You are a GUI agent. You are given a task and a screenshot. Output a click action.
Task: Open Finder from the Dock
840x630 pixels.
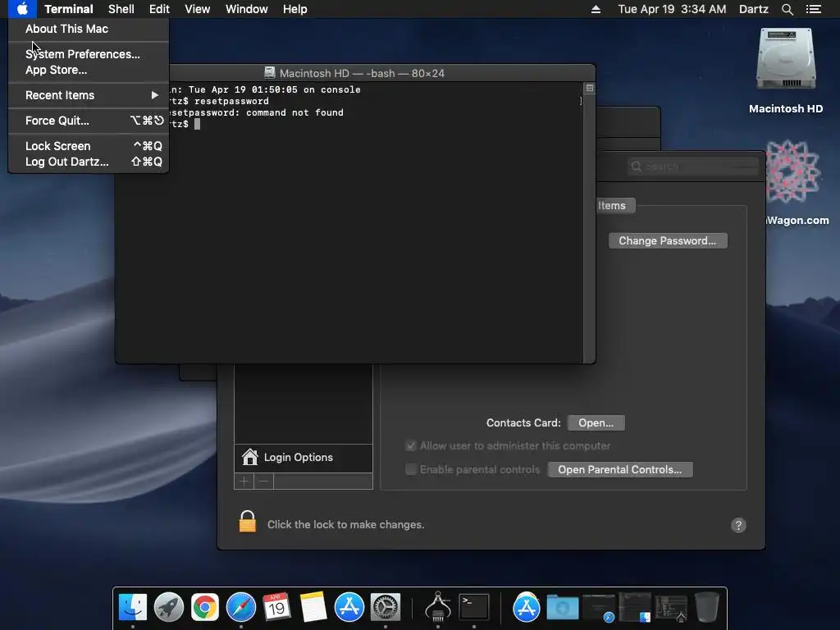click(132, 608)
